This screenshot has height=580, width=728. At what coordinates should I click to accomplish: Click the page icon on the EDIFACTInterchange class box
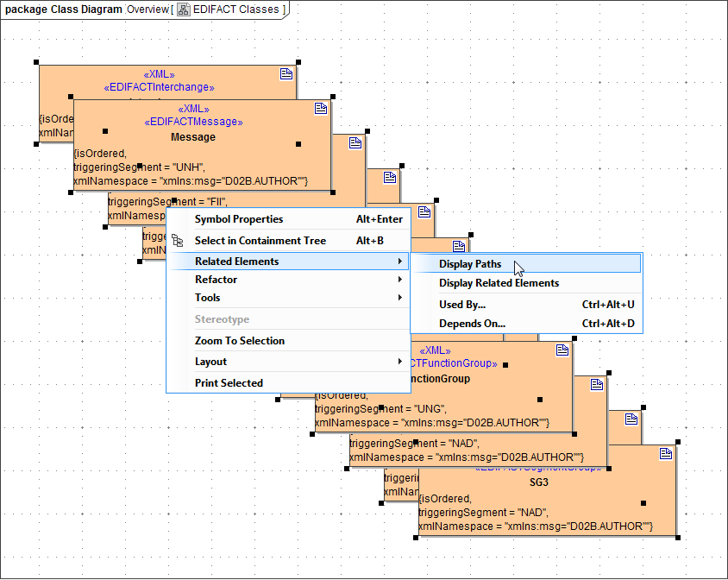point(286,73)
